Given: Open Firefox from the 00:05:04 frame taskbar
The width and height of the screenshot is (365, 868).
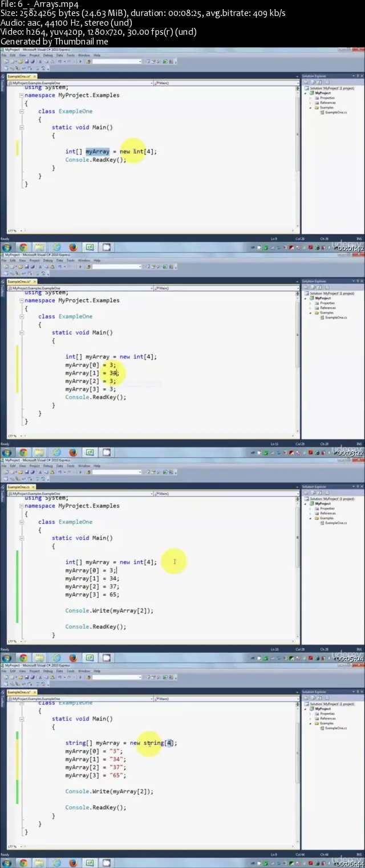Looking at the screenshot, I should (73, 658).
